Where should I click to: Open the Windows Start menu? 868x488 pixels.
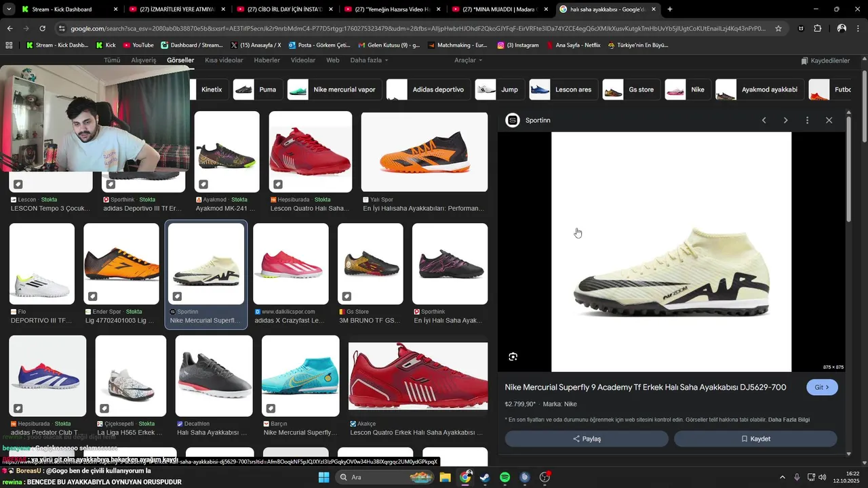(323, 477)
